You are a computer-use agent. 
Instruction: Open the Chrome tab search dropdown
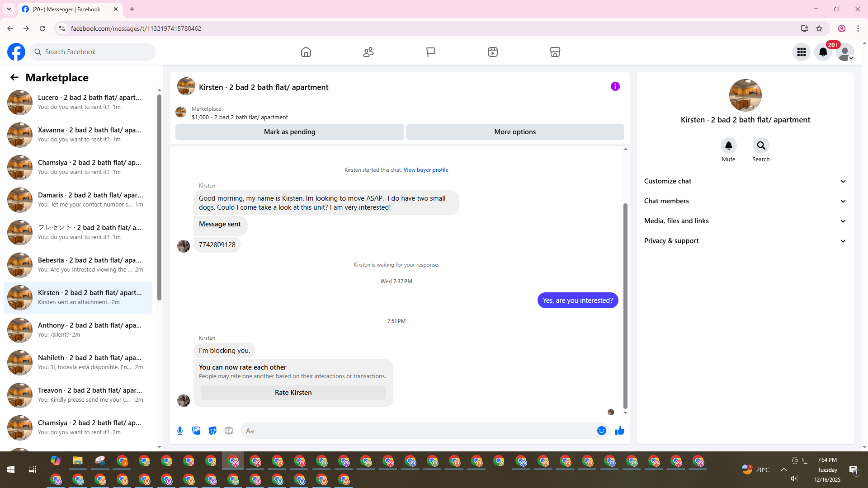(9, 9)
